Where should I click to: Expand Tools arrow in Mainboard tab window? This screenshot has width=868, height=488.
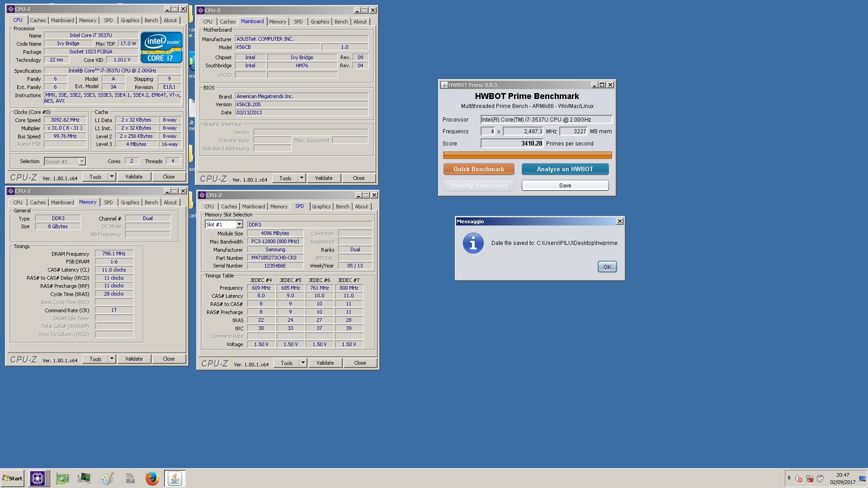click(302, 178)
